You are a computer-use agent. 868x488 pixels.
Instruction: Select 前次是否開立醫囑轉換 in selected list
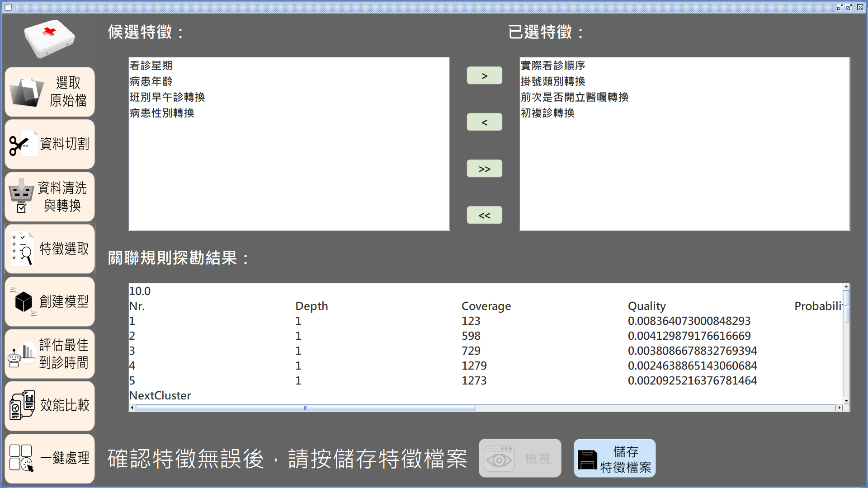point(574,97)
